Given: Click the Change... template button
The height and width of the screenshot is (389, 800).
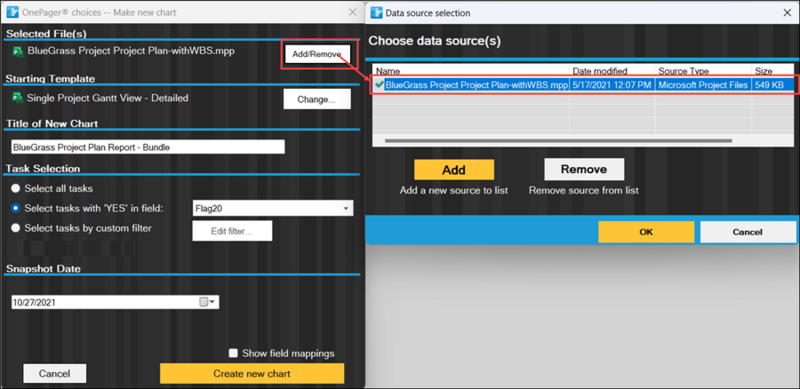Looking at the screenshot, I should [x=317, y=100].
